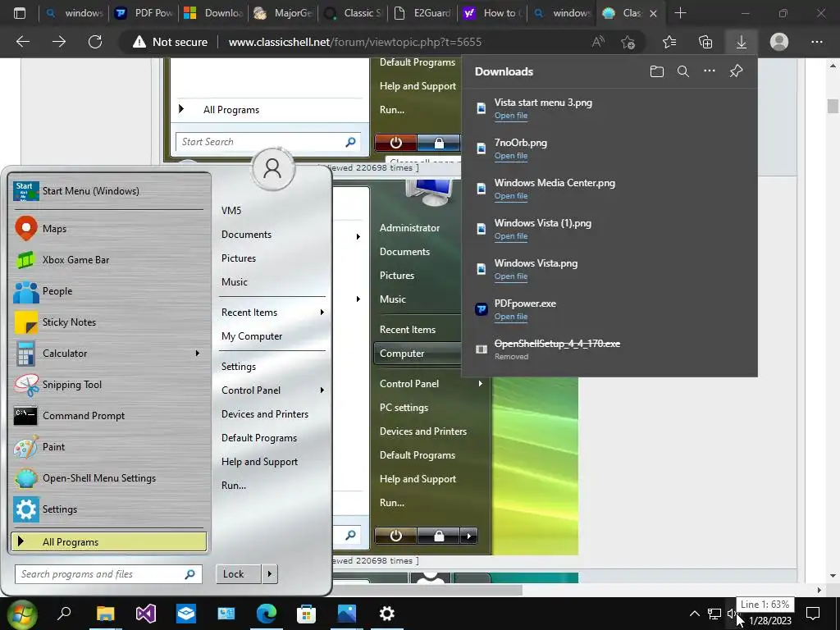Viewport: 840px width, 630px height.
Task: Open file link for PDFpower.exe
Action: (x=510, y=317)
